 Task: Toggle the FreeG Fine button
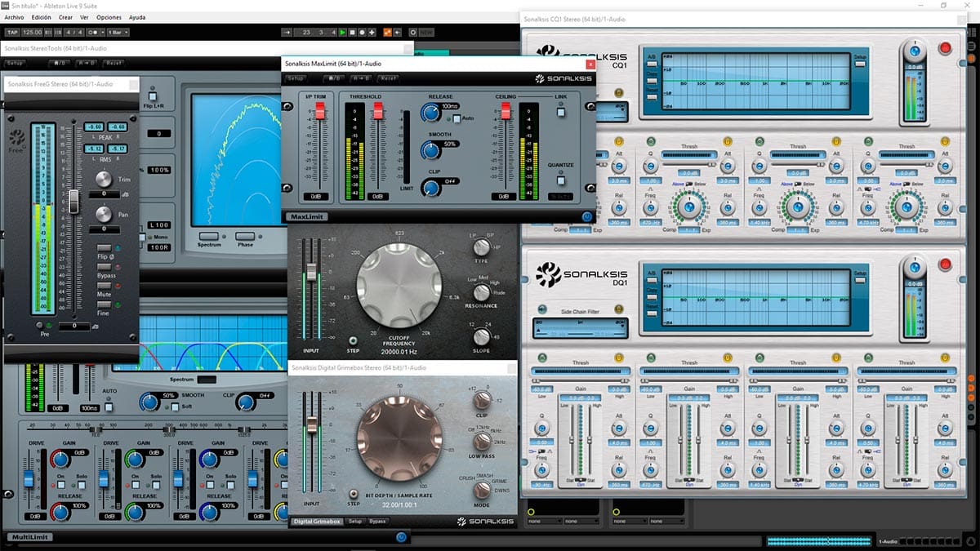(x=104, y=304)
